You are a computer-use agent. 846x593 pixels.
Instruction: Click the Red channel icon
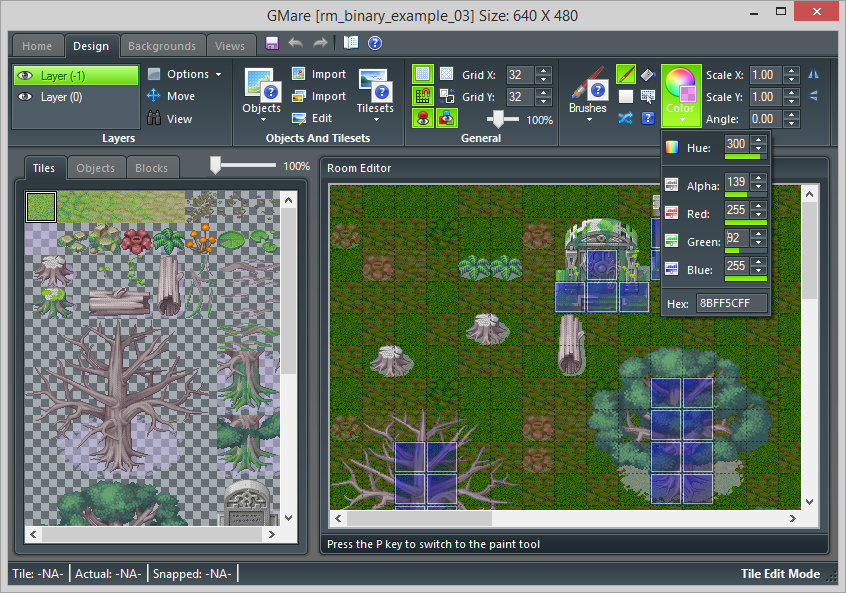(672, 214)
